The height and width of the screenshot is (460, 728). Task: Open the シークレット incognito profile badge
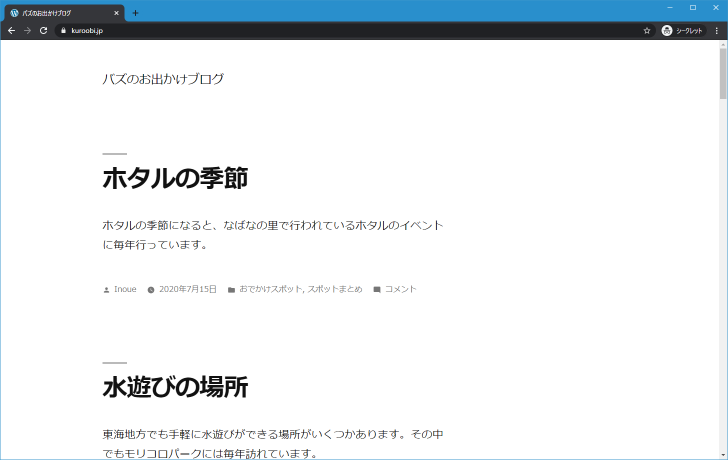[x=682, y=31]
